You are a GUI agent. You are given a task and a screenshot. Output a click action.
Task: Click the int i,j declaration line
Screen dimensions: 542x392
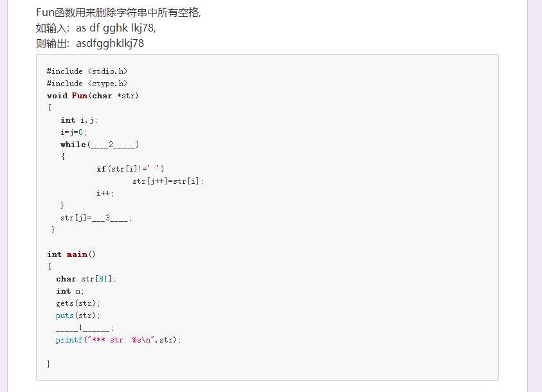(79, 120)
